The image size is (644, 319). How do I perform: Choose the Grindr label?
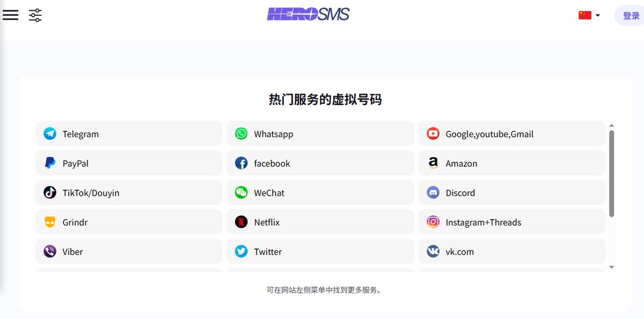pyautogui.click(x=75, y=222)
